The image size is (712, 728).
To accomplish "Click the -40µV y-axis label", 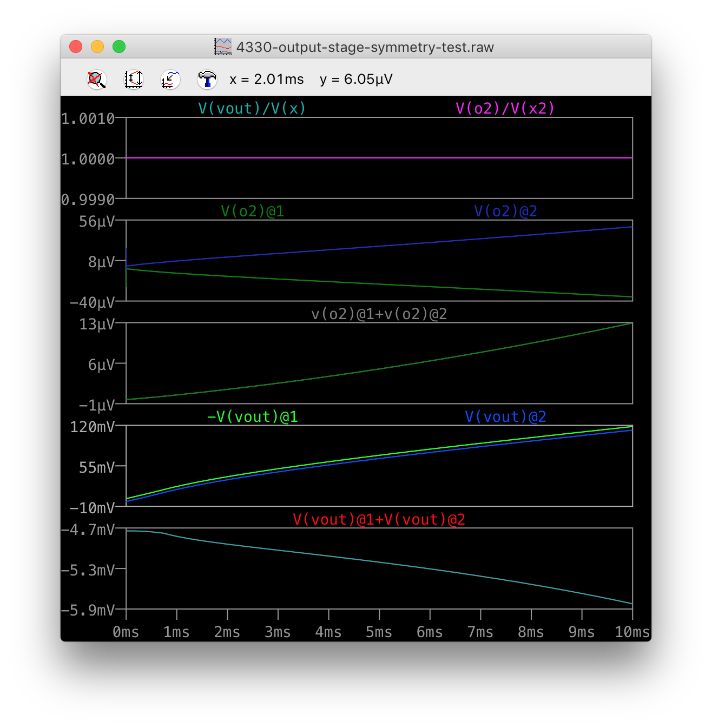I will pyautogui.click(x=93, y=303).
